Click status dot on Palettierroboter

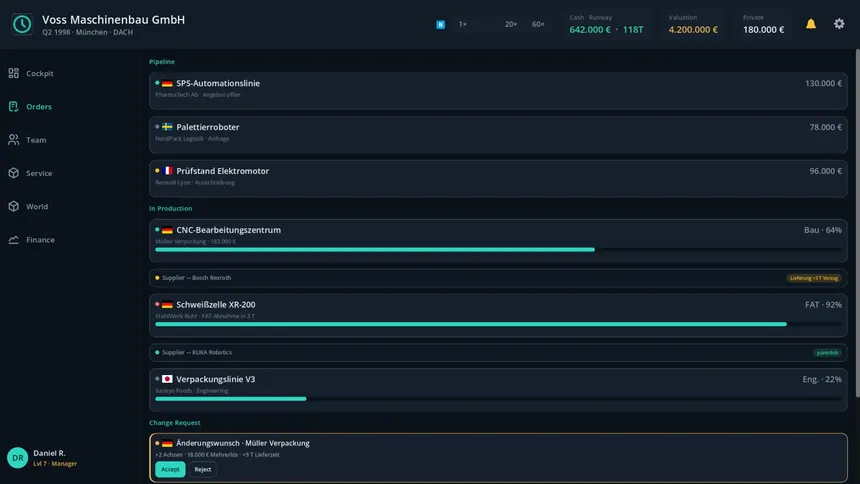point(157,127)
